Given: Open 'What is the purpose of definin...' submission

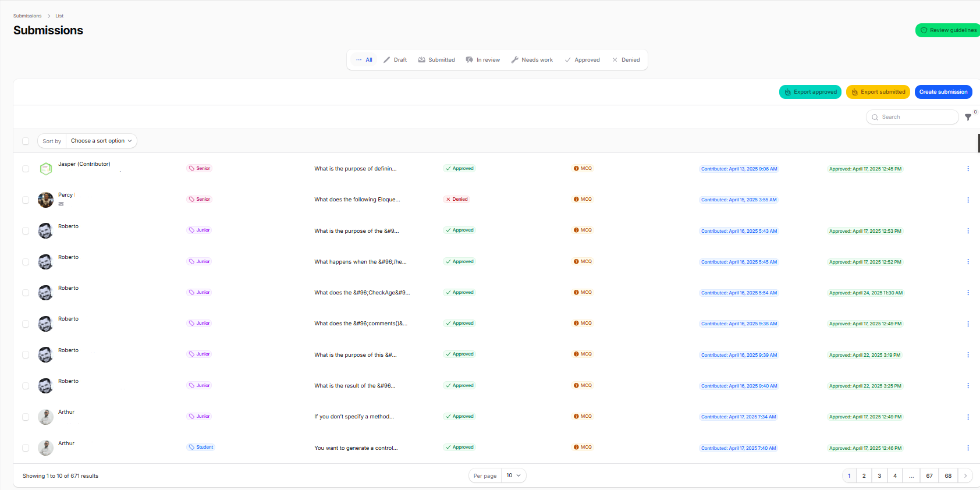Looking at the screenshot, I should pyautogui.click(x=356, y=169).
